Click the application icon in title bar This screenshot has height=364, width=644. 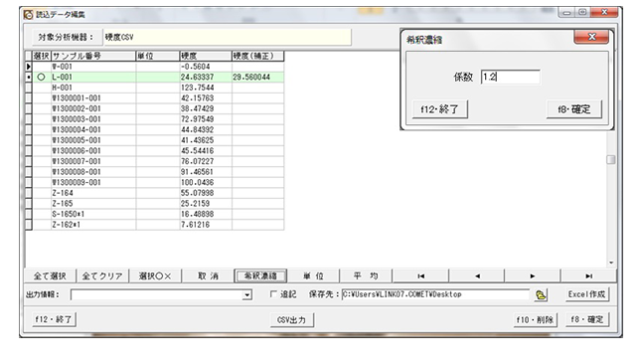tap(29, 15)
